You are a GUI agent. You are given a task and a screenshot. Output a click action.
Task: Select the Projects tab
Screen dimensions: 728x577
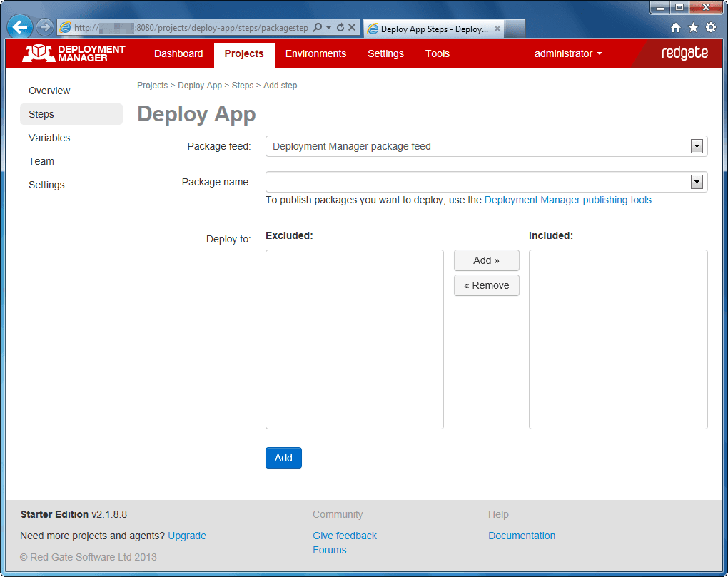tap(244, 54)
